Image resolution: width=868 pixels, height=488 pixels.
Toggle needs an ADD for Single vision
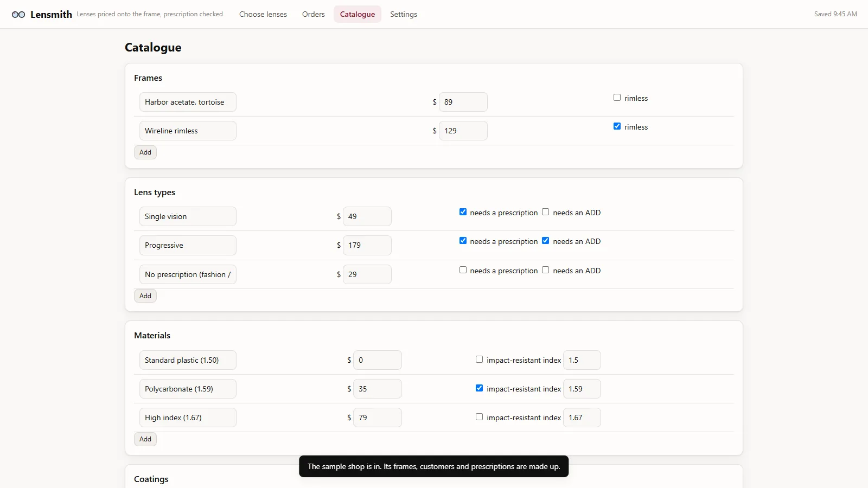[x=546, y=212]
